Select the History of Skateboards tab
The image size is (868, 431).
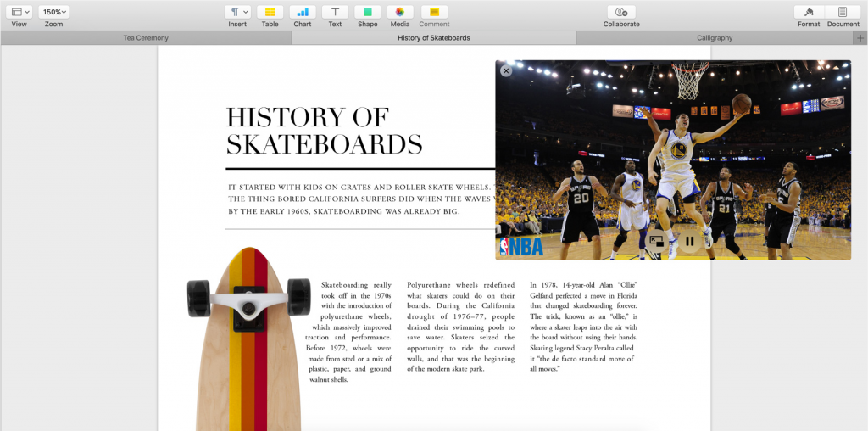point(433,38)
